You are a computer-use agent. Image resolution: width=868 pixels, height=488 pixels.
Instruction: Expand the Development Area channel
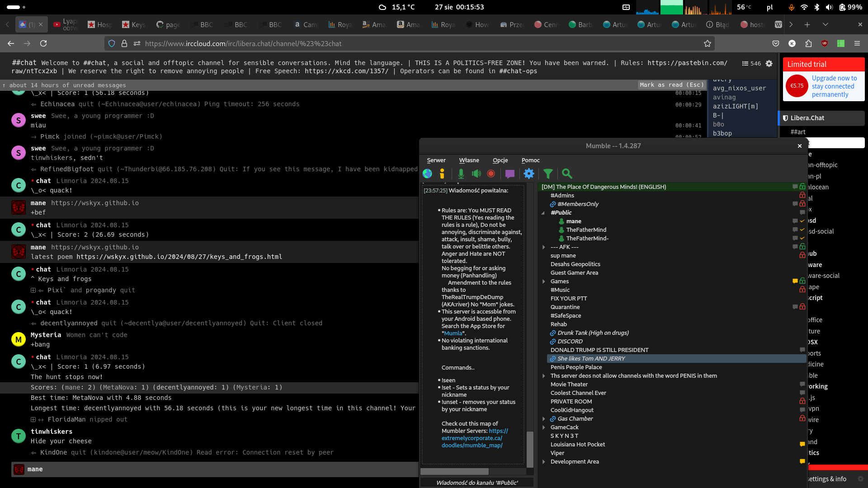coord(544,462)
